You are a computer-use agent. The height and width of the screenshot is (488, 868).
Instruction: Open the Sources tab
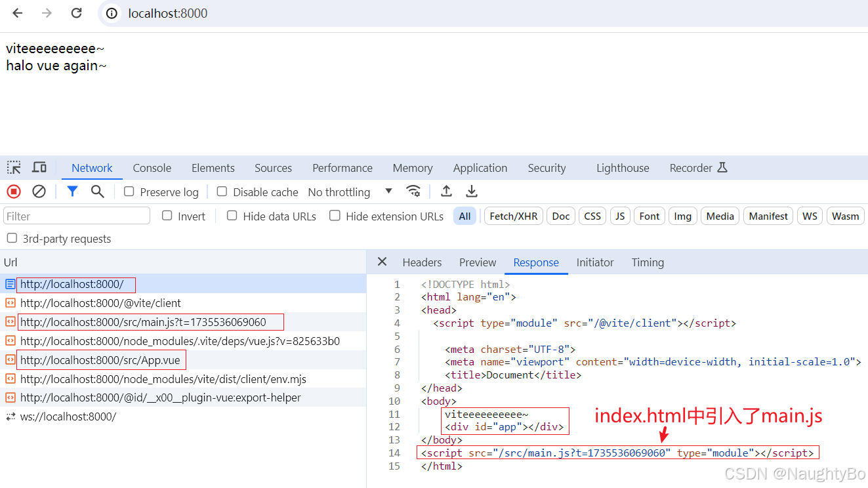[273, 168]
